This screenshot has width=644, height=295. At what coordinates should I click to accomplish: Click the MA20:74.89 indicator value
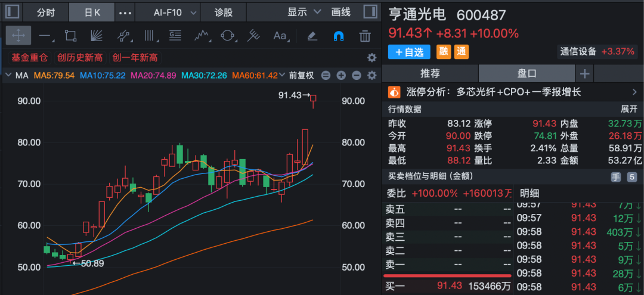[153, 76]
